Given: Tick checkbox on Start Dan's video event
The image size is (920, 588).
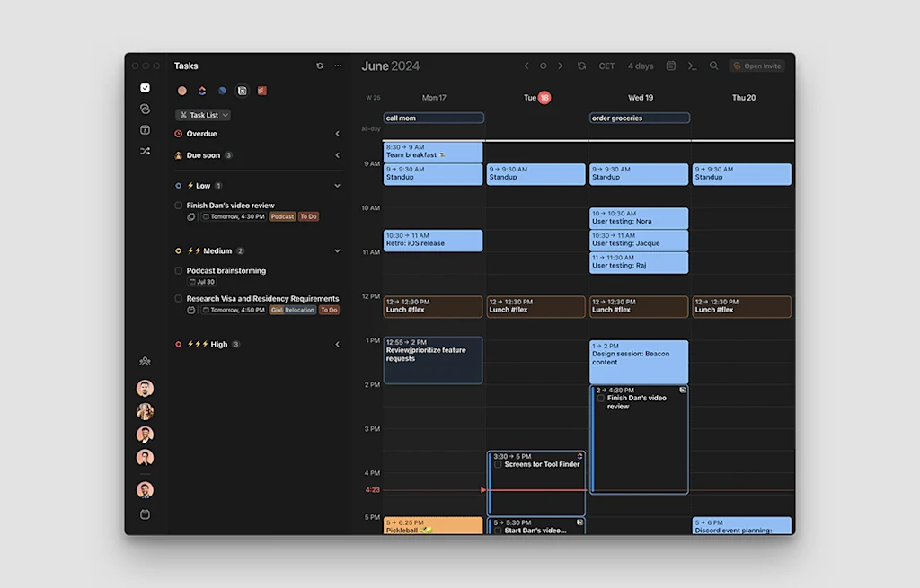Looking at the screenshot, I should [x=498, y=531].
